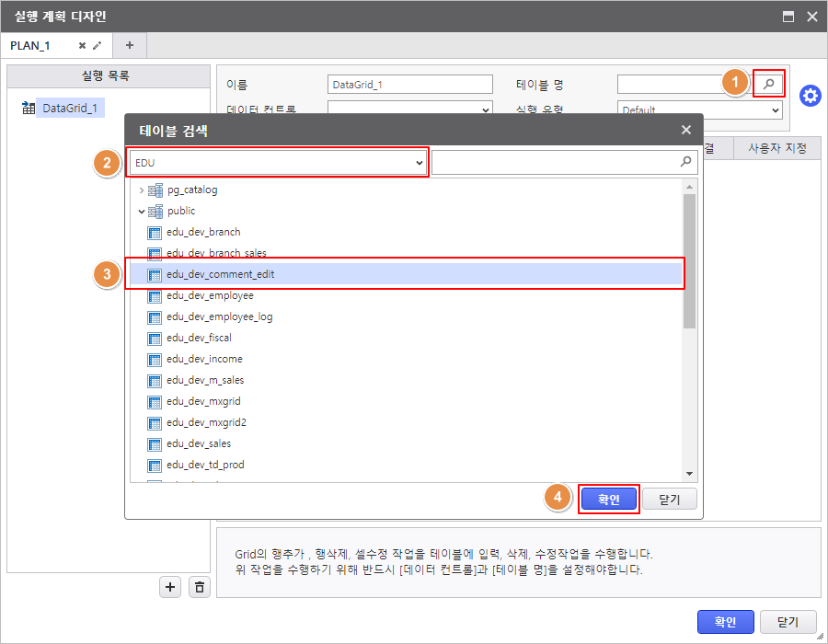Confirm the plan with bottom 확인 button

click(725, 622)
